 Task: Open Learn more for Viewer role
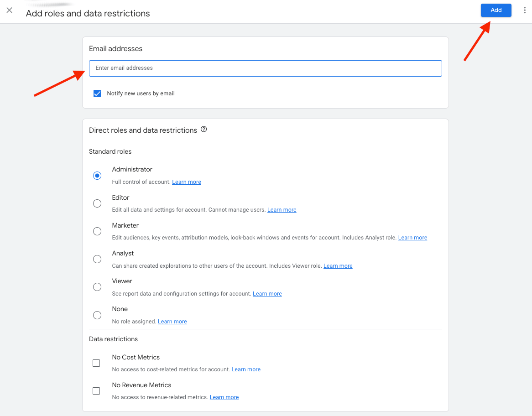[267, 293]
